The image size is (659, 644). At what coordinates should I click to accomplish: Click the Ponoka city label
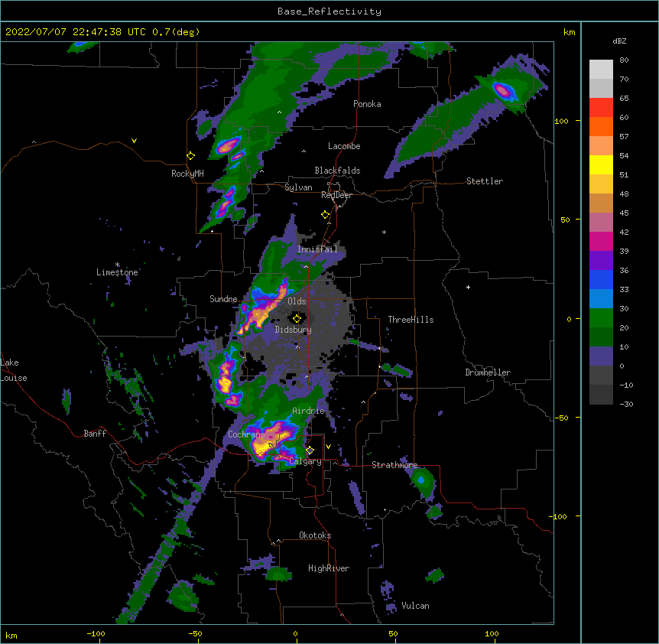pyautogui.click(x=367, y=104)
